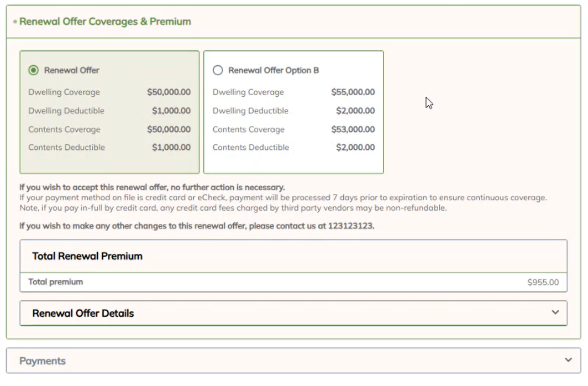Viewport: 588px width, 386px height.
Task: Open the Payments section title
Action: (43, 361)
